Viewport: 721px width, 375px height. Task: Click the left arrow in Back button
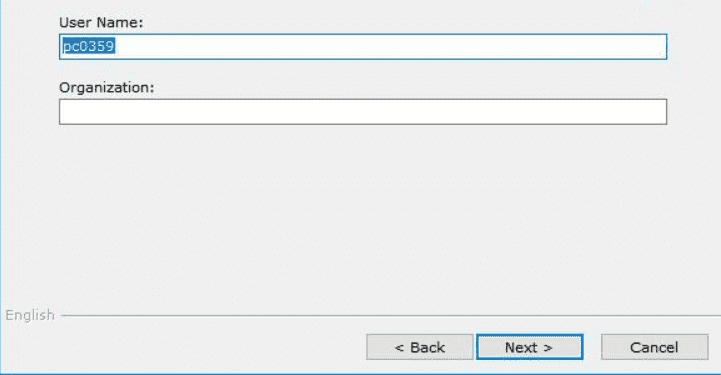(399, 348)
